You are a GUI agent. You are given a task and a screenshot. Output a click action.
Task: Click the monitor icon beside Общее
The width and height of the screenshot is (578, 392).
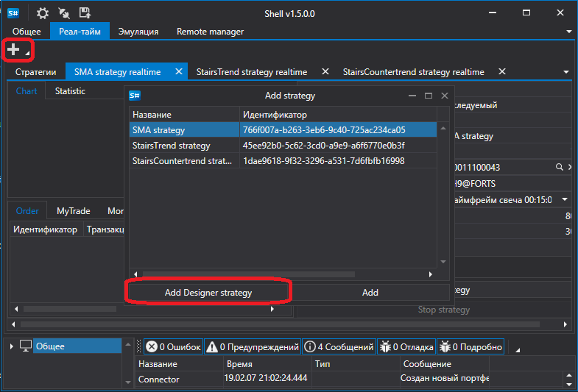click(x=26, y=346)
